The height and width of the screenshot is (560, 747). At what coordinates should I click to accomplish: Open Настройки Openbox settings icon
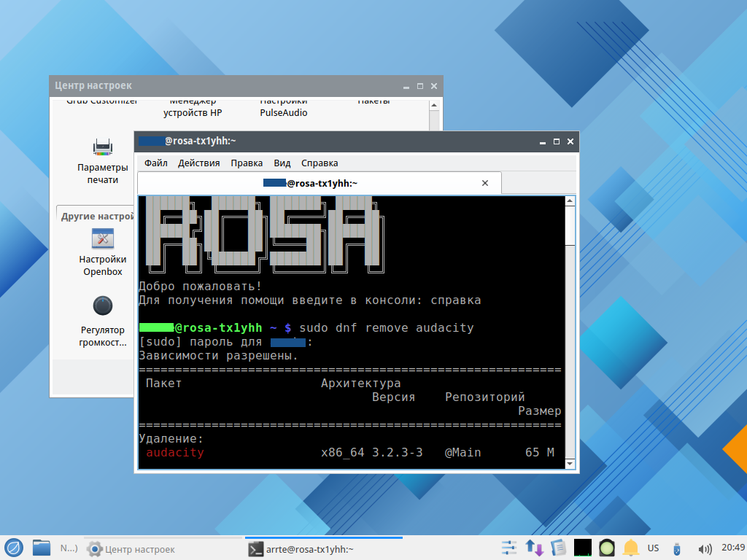[x=103, y=238]
